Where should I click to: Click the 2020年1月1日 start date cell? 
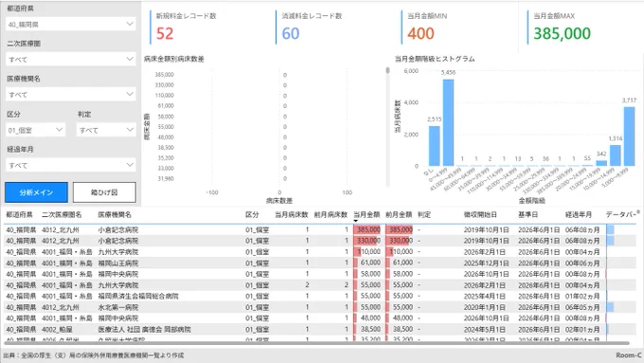click(x=485, y=307)
